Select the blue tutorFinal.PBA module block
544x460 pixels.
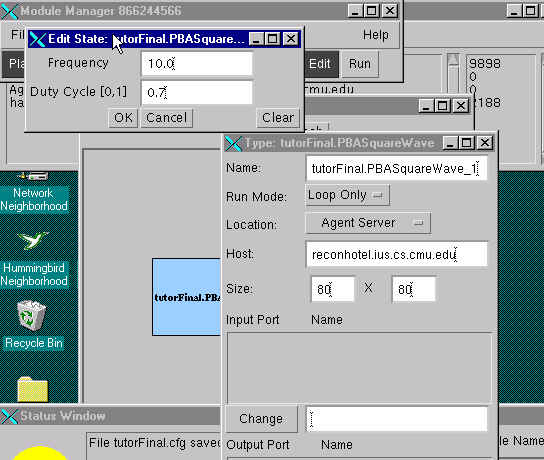[x=187, y=297]
